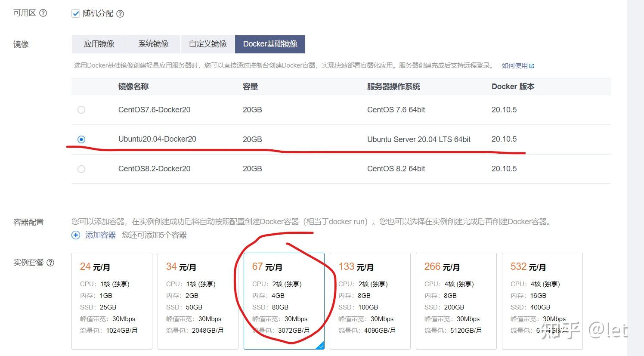Click the 流量包 2048GB/月 text
Screen dimensions: 644x356
[195, 331]
